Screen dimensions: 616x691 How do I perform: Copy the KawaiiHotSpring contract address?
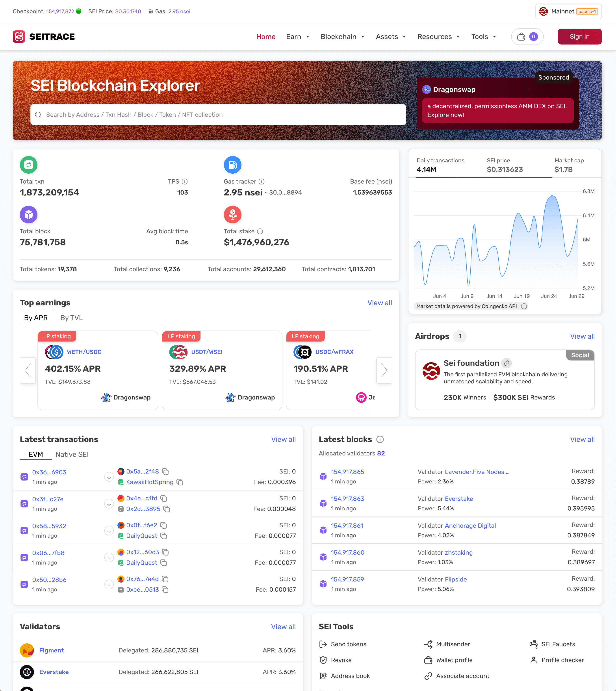[180, 482]
